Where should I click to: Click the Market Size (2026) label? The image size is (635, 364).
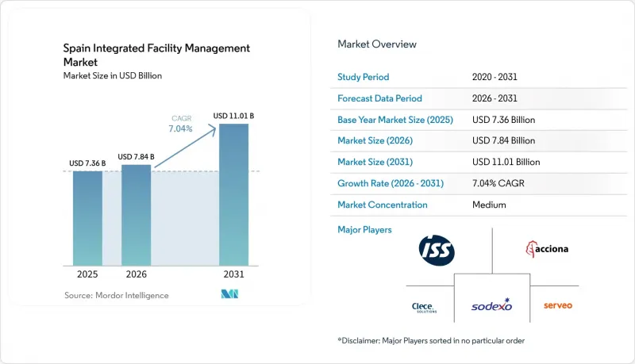[x=375, y=140]
